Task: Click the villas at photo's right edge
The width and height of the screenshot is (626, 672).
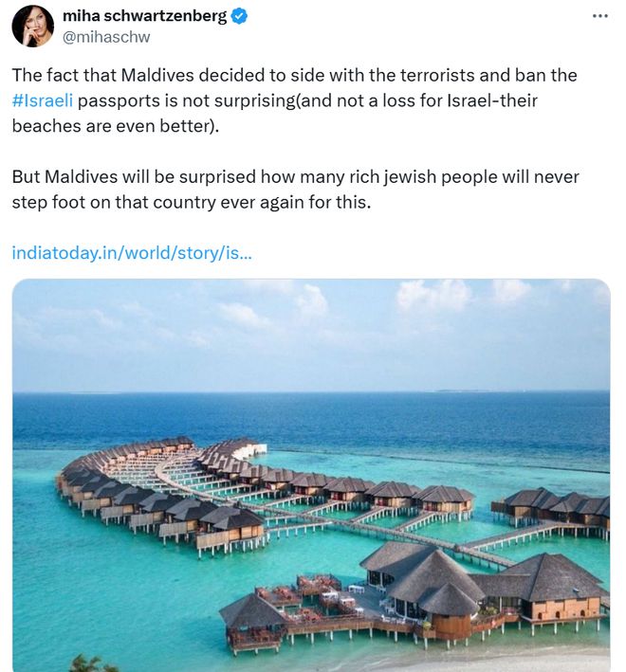Action: (x=553, y=510)
